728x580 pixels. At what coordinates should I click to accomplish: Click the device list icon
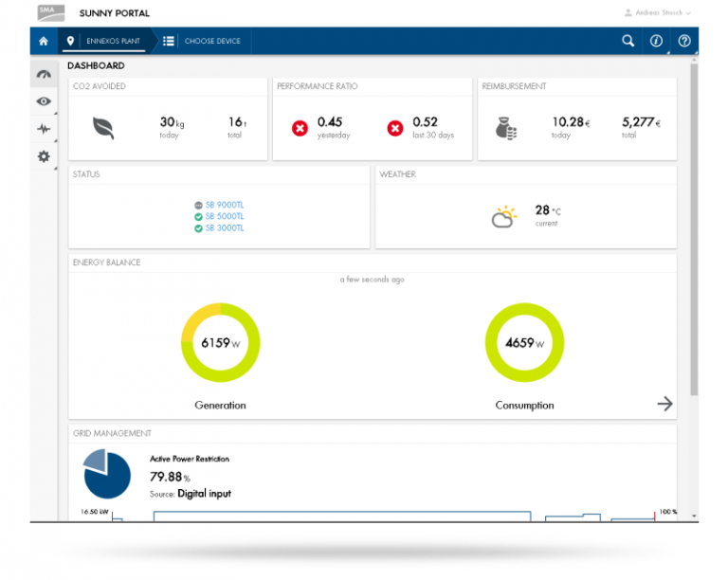pos(169,41)
